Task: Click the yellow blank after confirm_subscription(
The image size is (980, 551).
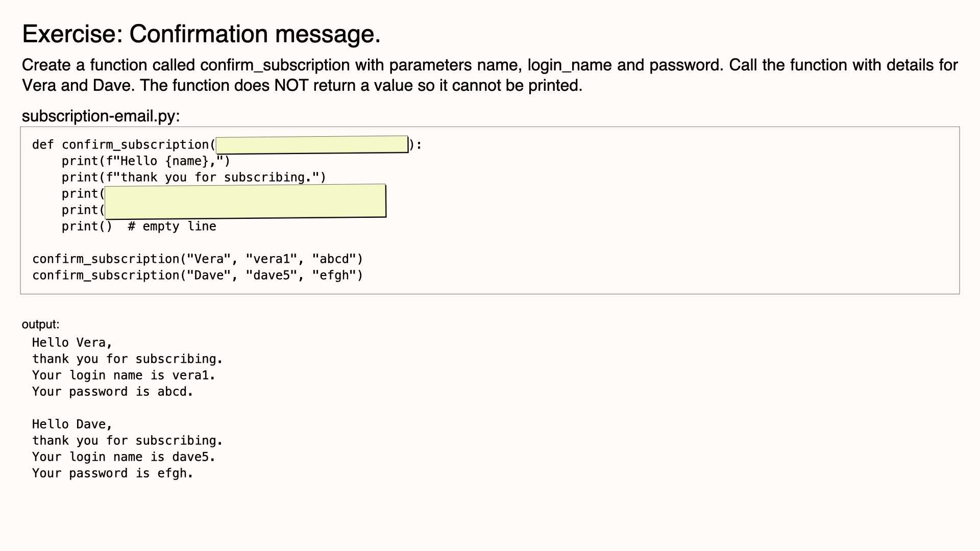Action: point(312,144)
